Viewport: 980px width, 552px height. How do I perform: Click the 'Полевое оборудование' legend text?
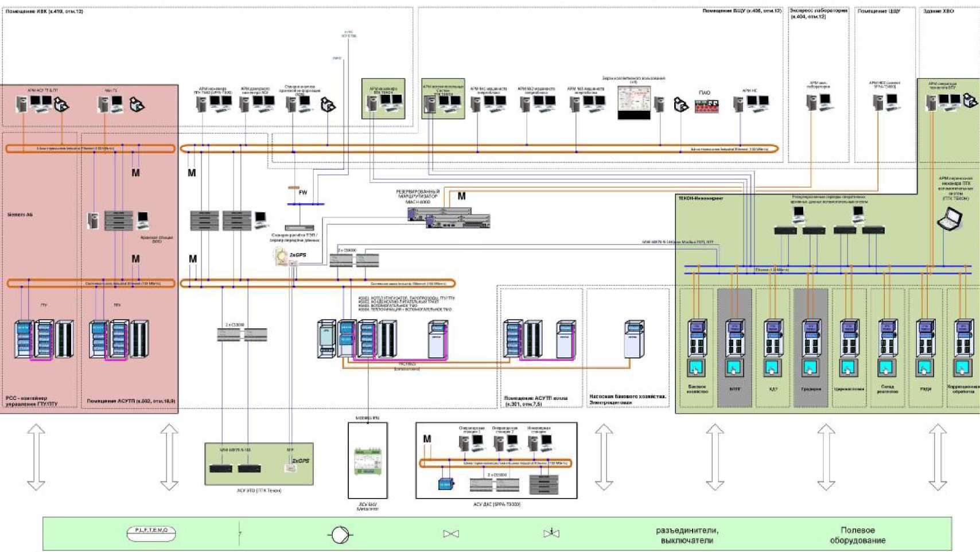click(857, 535)
